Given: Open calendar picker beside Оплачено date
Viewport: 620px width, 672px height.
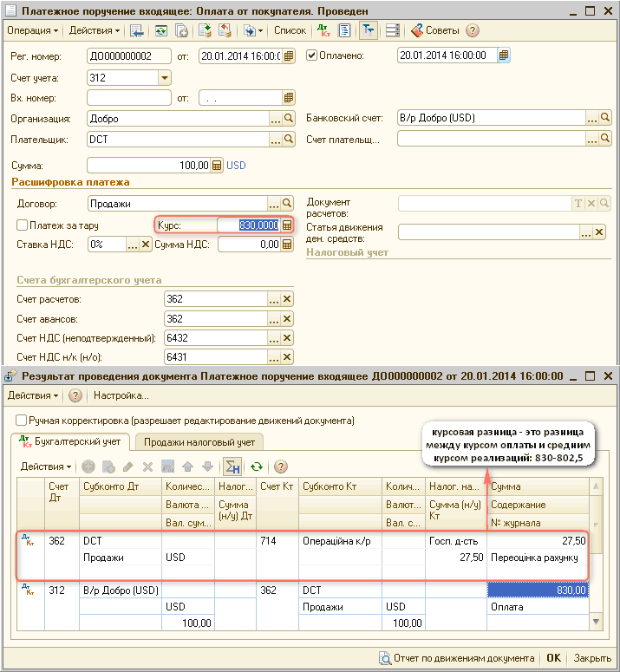Looking at the screenshot, I should click(x=505, y=55).
